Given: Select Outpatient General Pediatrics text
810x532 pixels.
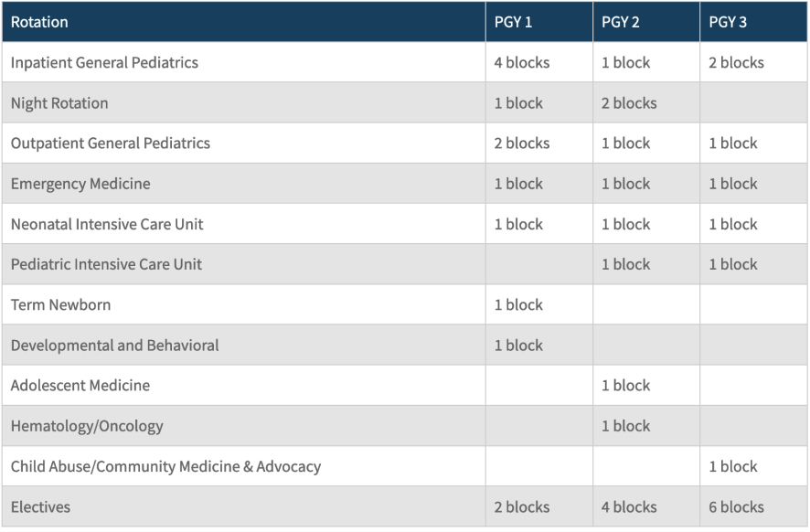Looking at the screenshot, I should (x=111, y=144).
